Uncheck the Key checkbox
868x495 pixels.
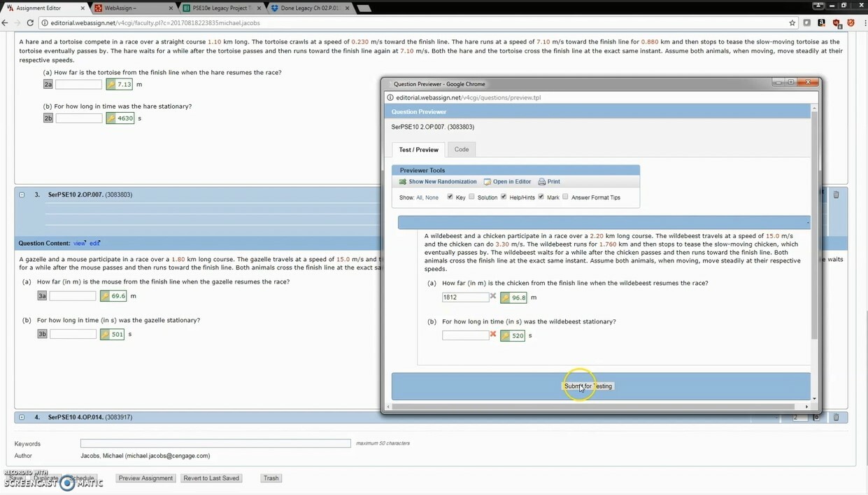coord(450,197)
